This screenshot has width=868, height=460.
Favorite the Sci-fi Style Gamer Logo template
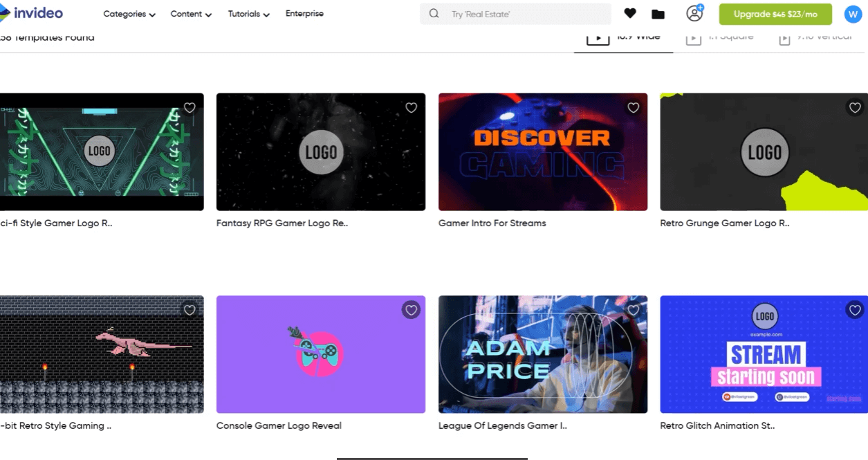pos(190,108)
